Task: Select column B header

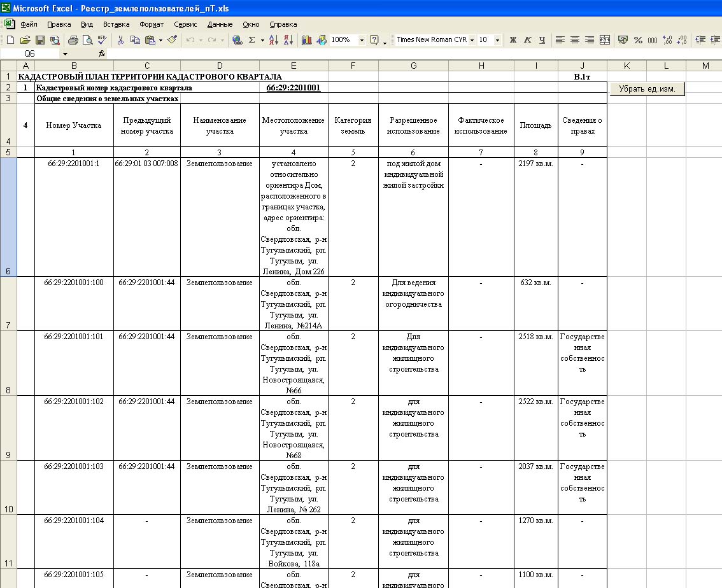Action: (x=74, y=66)
